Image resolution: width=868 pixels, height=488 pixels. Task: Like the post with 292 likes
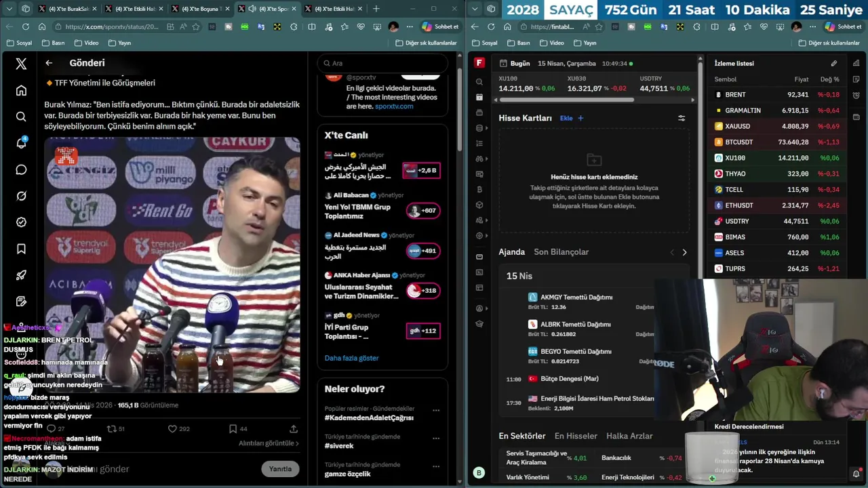[172, 429]
